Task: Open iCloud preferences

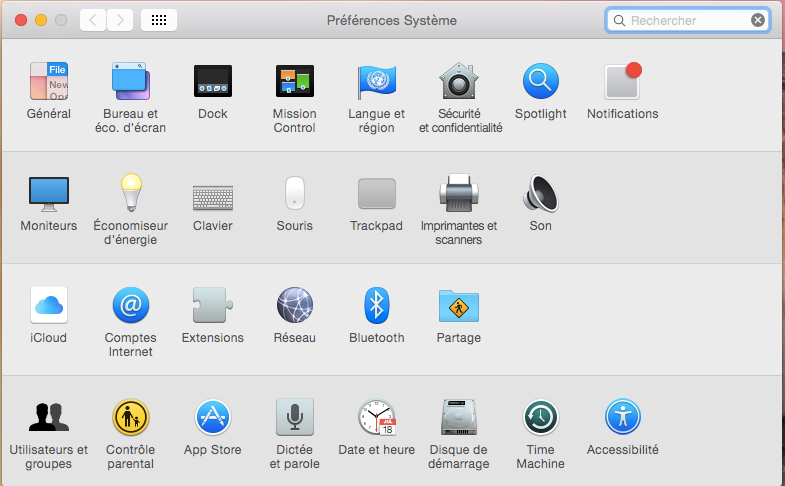Action: pyautogui.click(x=49, y=305)
